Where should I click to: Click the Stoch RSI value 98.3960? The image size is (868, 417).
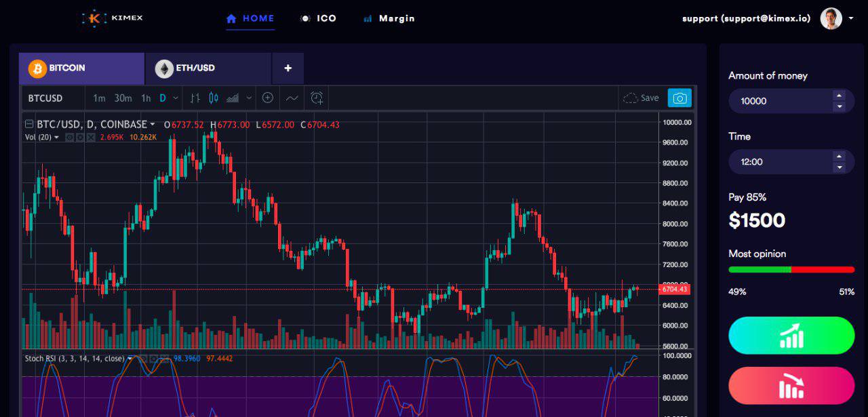(187, 358)
